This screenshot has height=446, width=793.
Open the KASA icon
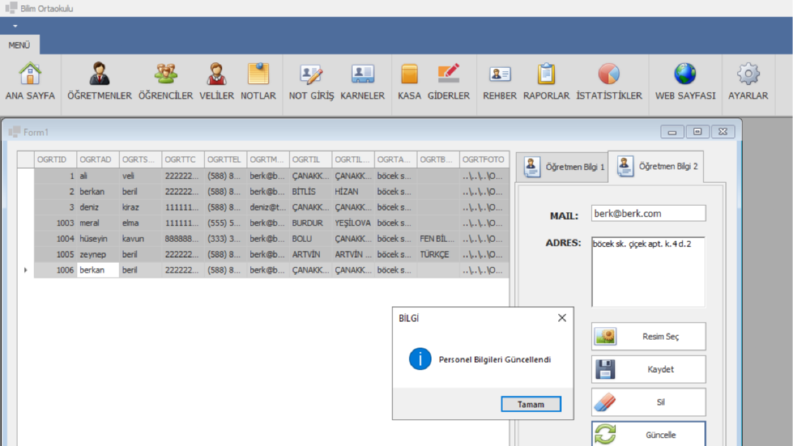point(409,81)
